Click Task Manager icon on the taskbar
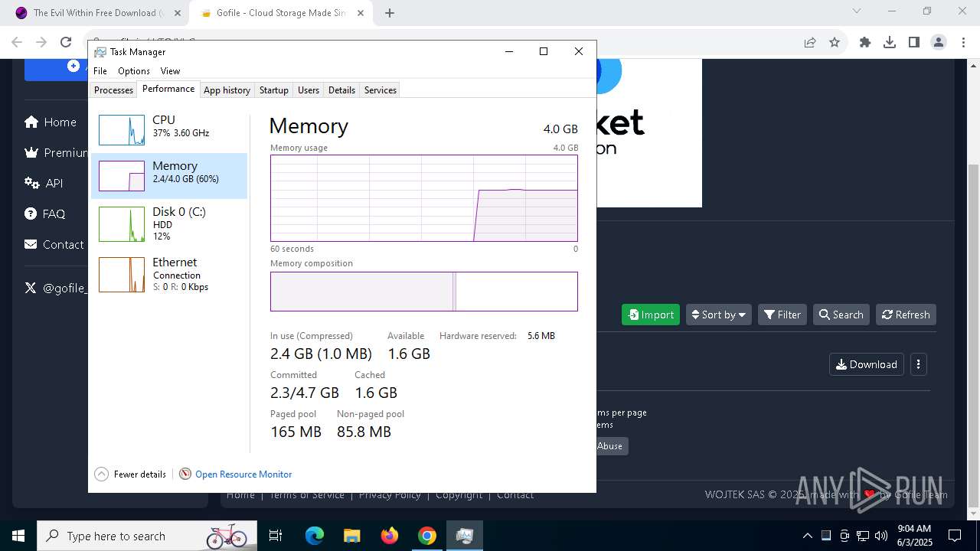This screenshot has height=551, width=980. click(x=464, y=536)
